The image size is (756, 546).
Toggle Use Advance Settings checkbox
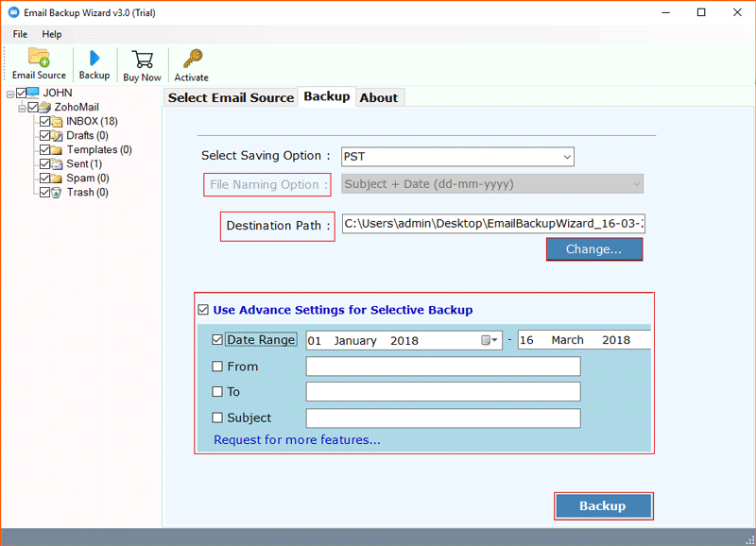[203, 310]
